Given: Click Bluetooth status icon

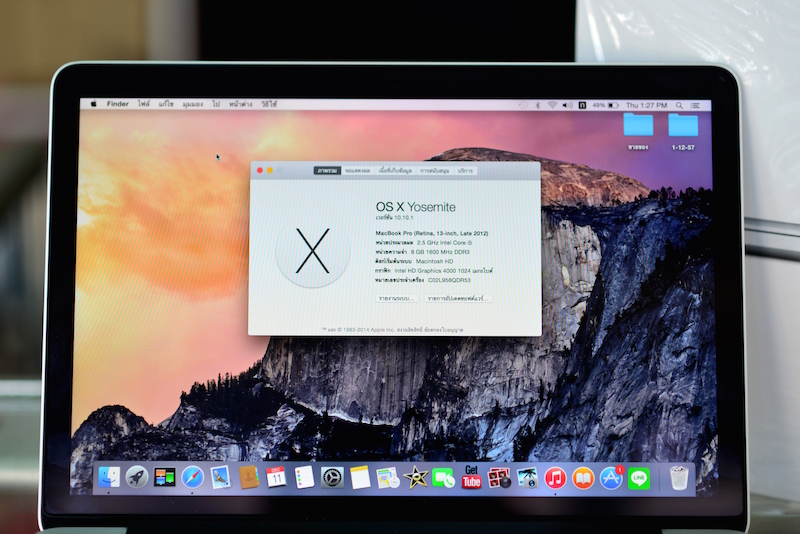Looking at the screenshot, I should click(537, 105).
